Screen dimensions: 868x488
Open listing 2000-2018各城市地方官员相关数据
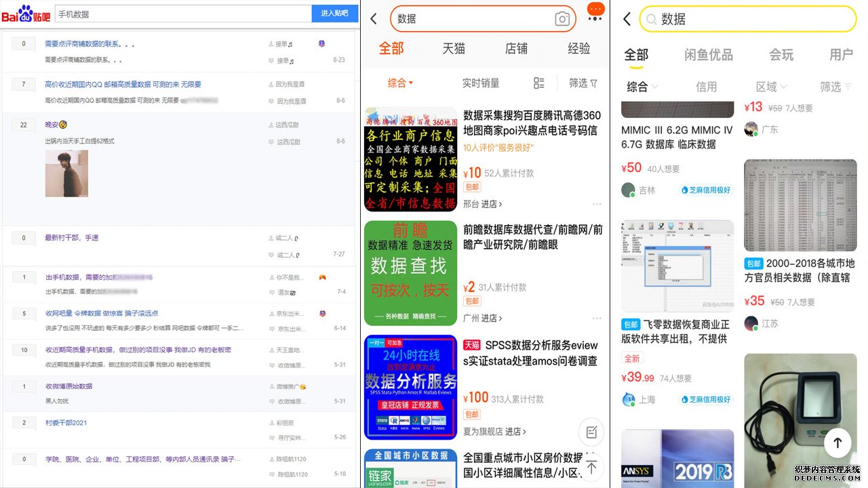(x=800, y=270)
